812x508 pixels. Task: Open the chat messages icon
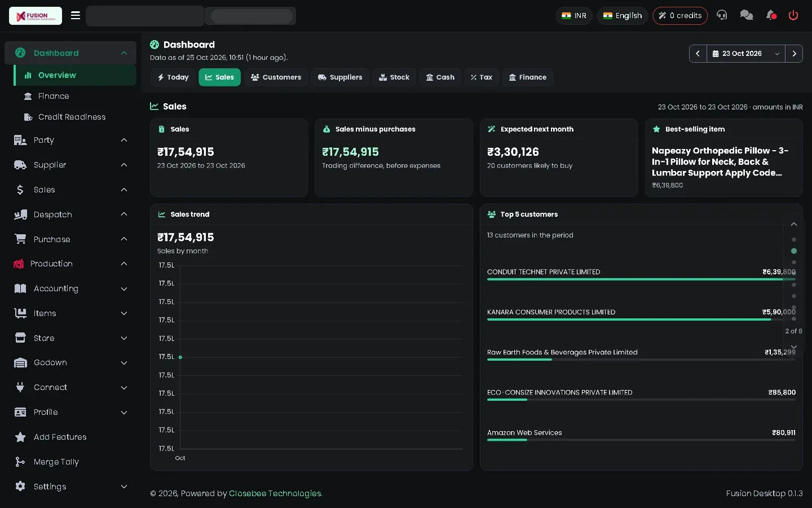[x=747, y=15]
